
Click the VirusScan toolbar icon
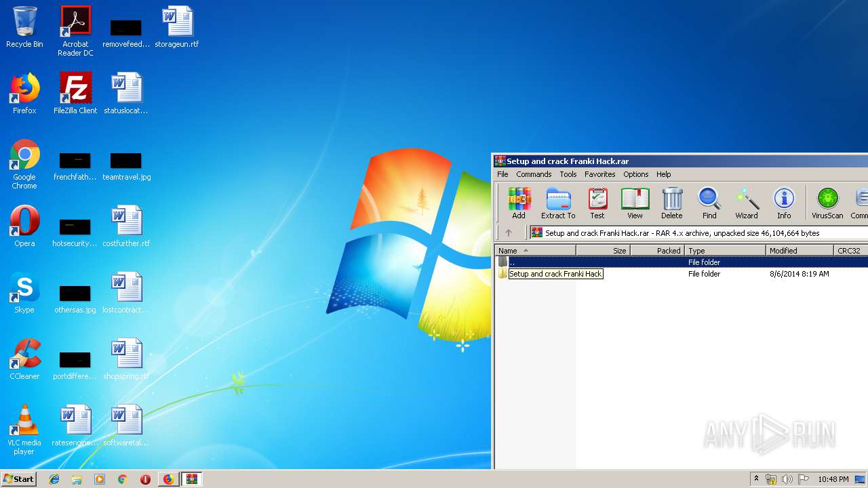[x=827, y=203]
